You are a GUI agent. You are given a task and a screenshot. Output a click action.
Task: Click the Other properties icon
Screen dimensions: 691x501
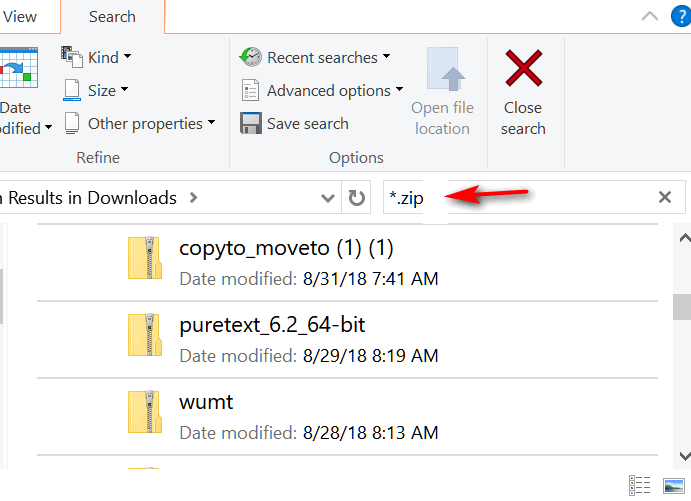coord(72,123)
